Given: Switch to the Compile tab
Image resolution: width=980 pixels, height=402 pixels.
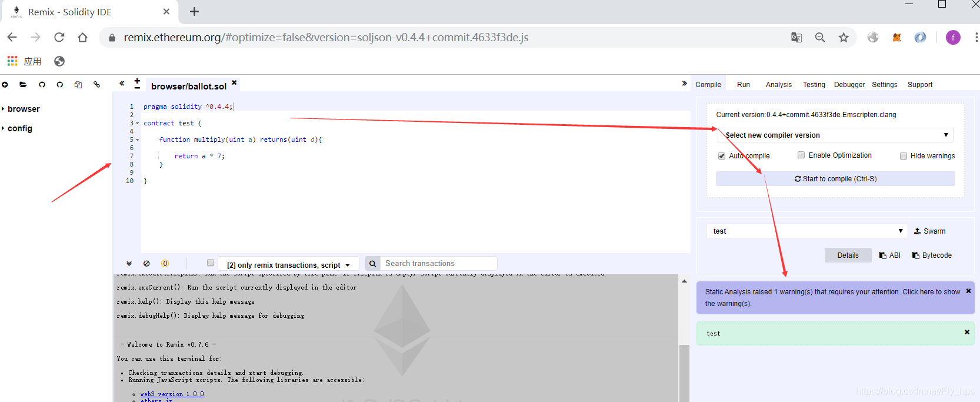Looking at the screenshot, I should coord(708,85).
